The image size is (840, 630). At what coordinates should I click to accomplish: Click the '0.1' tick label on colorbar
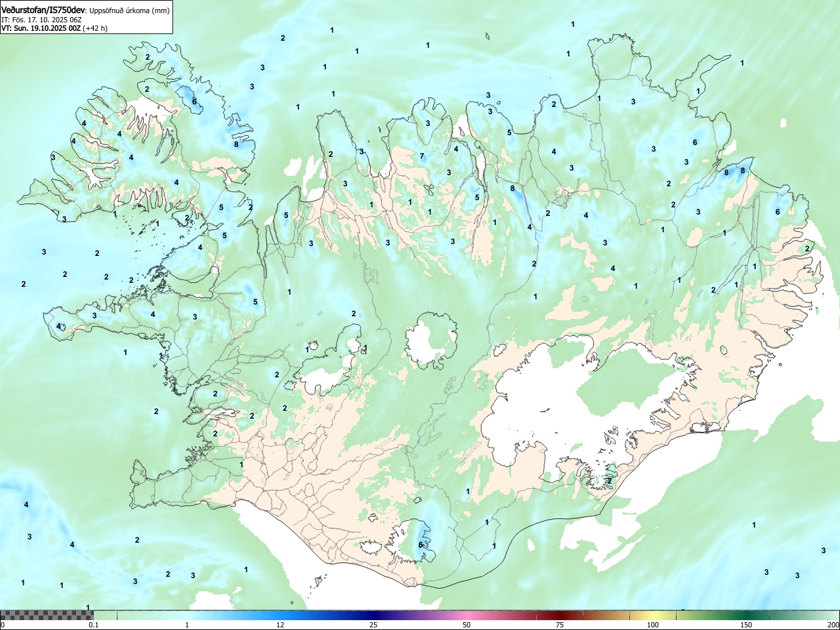(94, 625)
